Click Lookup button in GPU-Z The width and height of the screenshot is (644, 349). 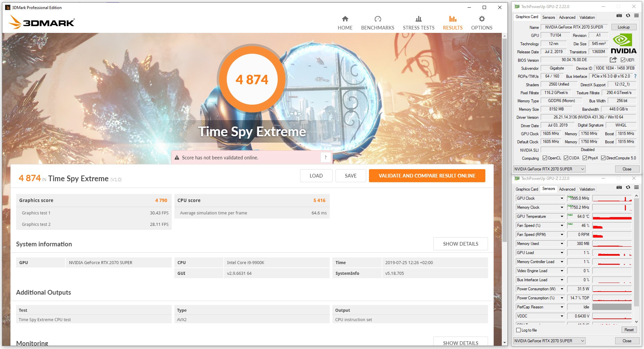pos(624,27)
